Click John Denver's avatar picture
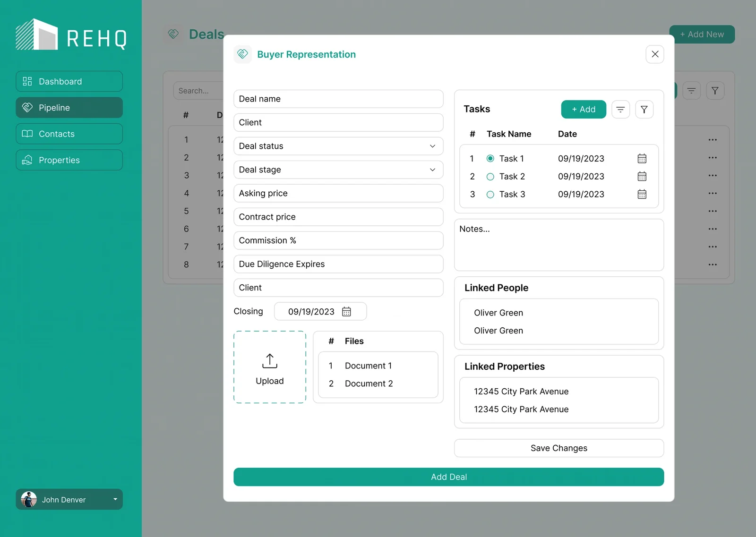Viewport: 756px width, 537px height. coord(29,499)
